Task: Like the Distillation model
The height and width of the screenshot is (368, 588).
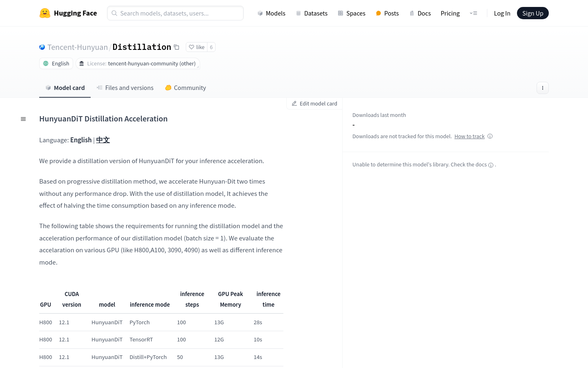Action: (196, 47)
